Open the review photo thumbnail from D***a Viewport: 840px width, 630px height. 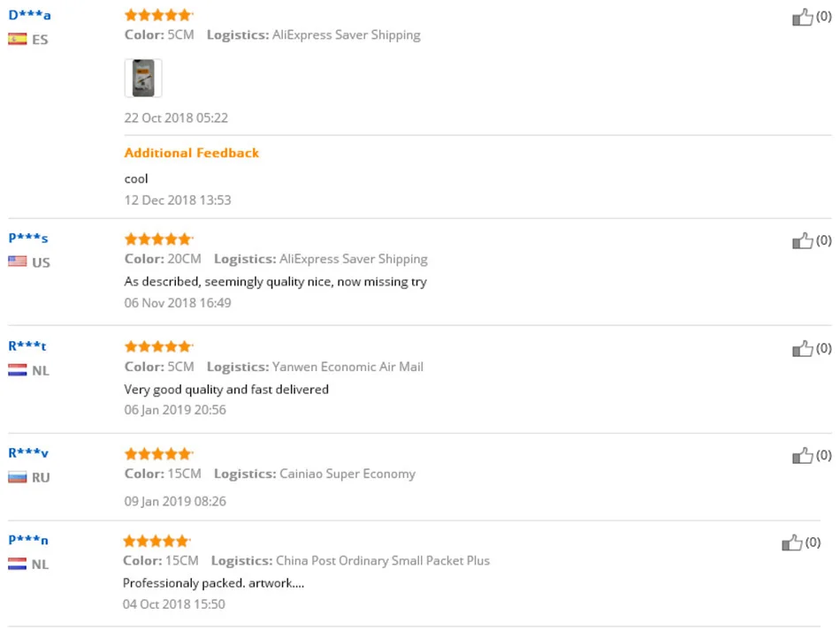coord(143,78)
